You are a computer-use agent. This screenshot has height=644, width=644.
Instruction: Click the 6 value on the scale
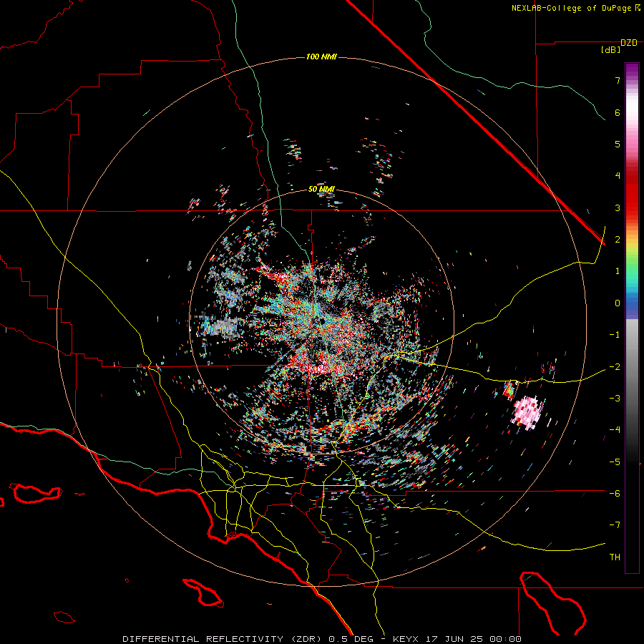point(618,112)
